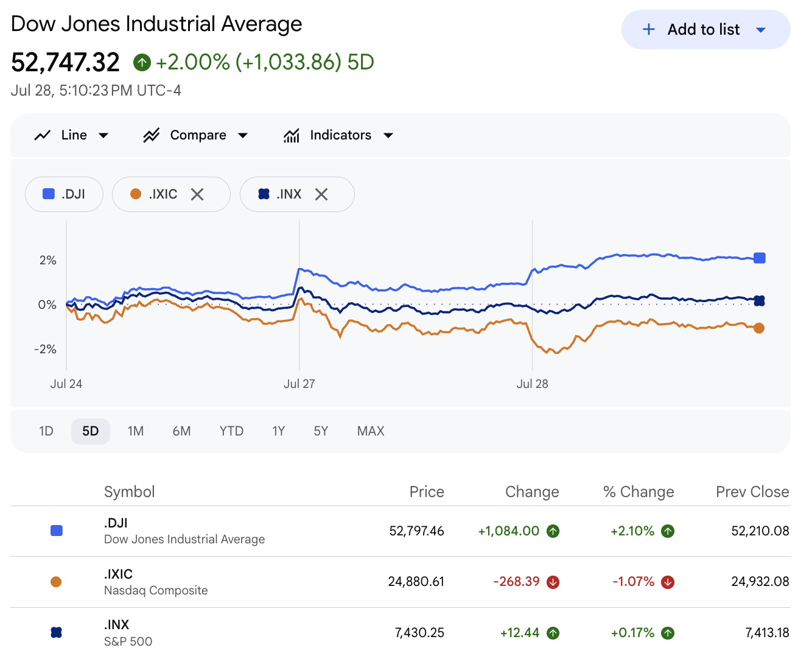Switch to the 1M time range

tap(136, 431)
